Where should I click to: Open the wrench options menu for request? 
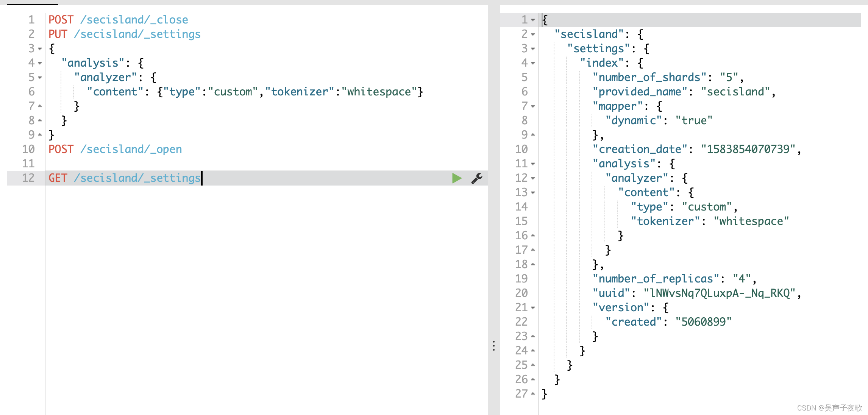click(477, 178)
